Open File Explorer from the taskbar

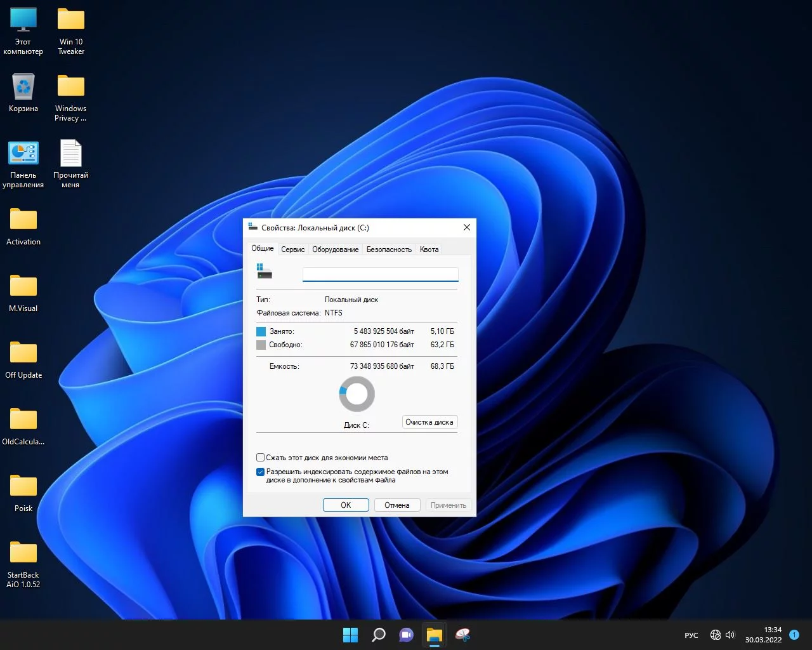[435, 635]
